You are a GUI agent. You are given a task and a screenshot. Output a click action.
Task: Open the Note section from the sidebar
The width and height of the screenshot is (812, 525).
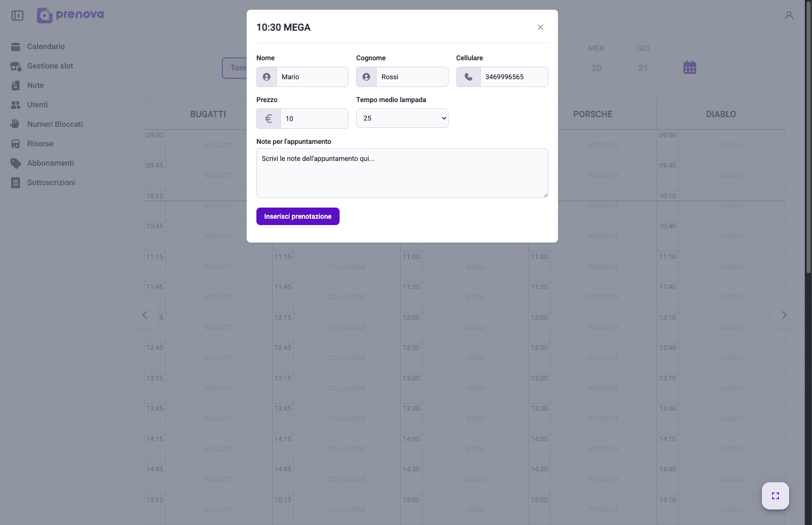[36, 85]
